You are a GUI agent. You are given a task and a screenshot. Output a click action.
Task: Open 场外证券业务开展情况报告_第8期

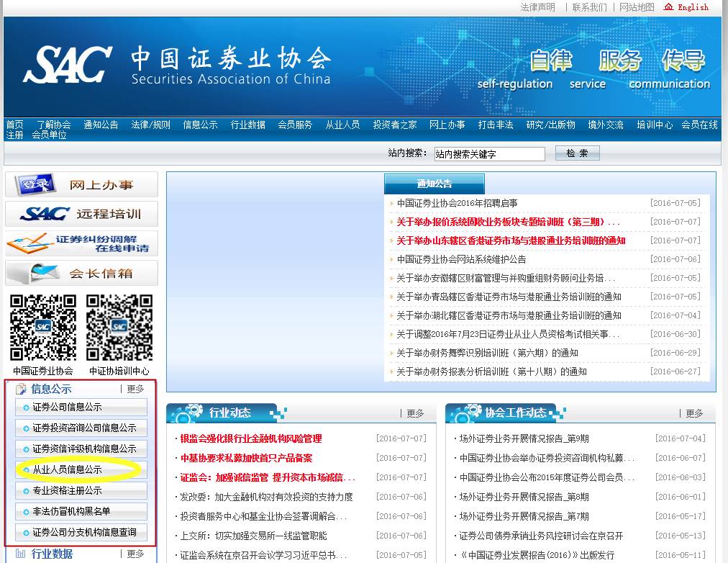point(524,497)
